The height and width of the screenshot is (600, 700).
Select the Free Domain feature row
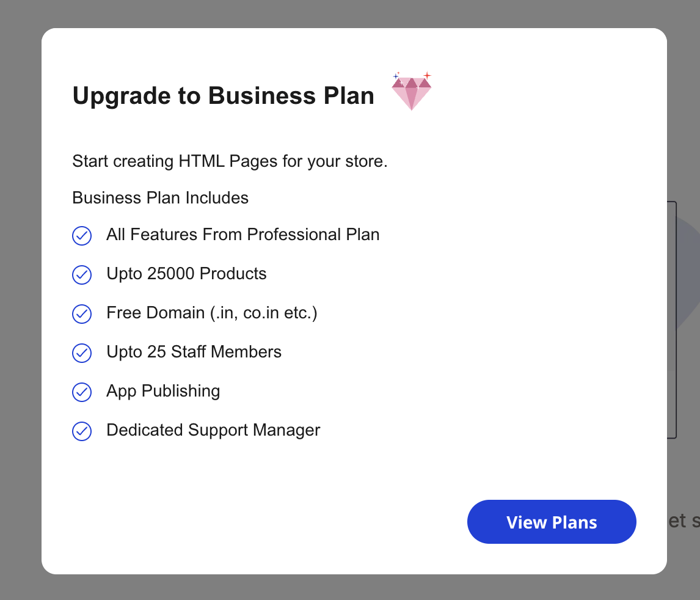(x=212, y=312)
